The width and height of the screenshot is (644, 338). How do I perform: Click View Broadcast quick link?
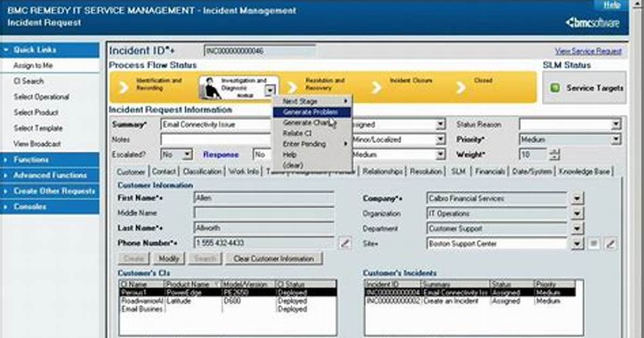point(37,144)
